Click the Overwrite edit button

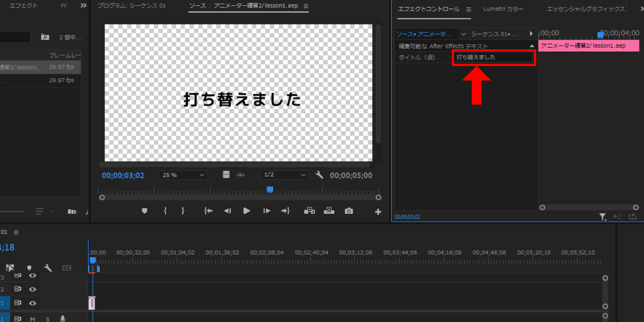coord(330,211)
